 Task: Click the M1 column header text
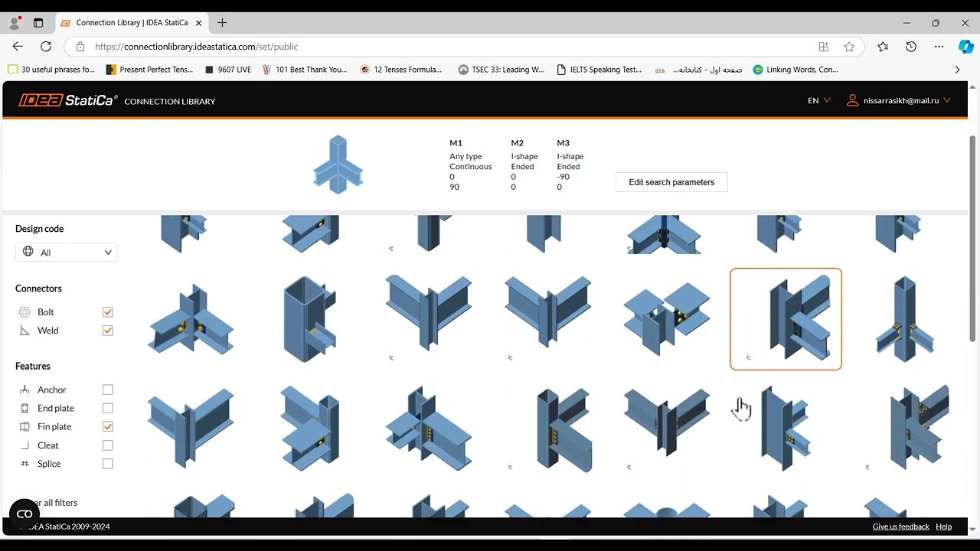[x=456, y=143]
